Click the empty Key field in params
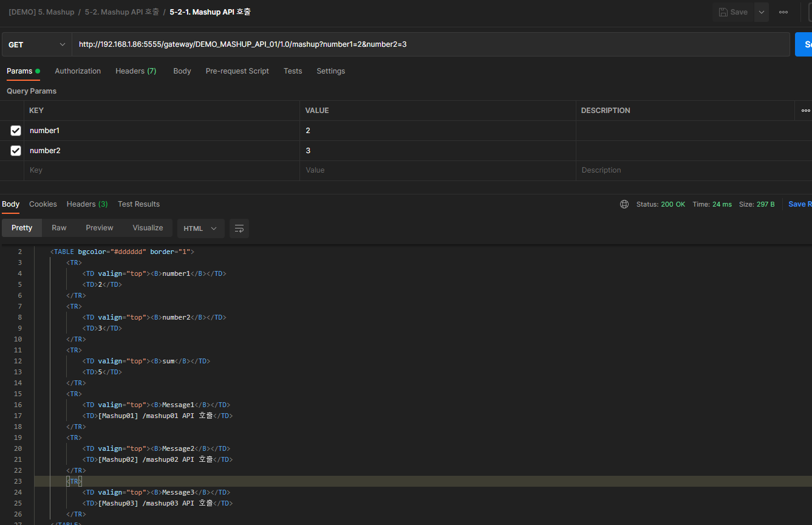The height and width of the screenshot is (525, 812). [161, 171]
